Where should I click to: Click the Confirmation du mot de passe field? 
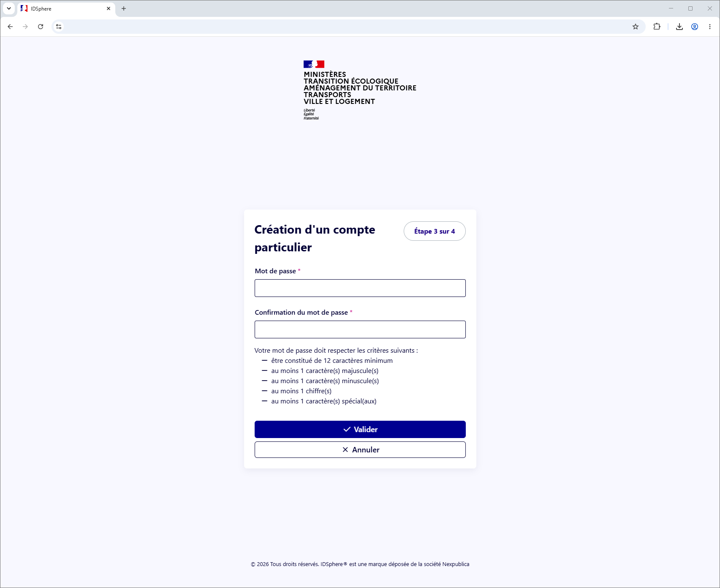(x=360, y=329)
